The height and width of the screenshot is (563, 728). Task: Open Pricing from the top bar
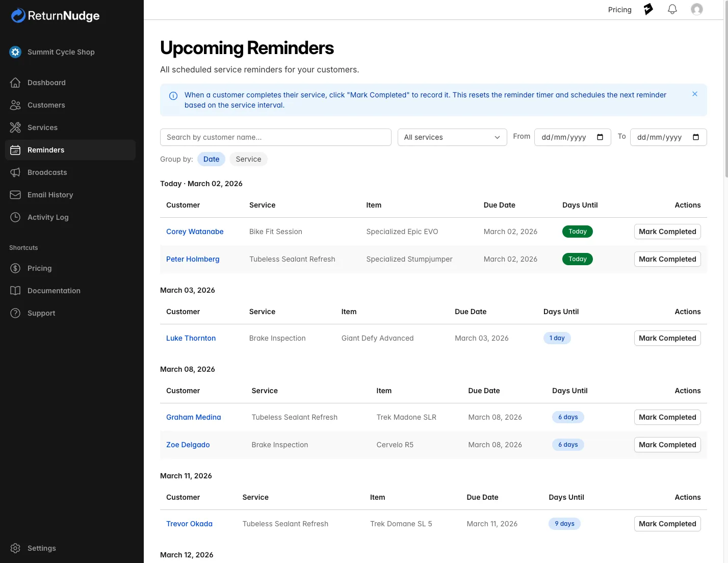pyautogui.click(x=619, y=9)
